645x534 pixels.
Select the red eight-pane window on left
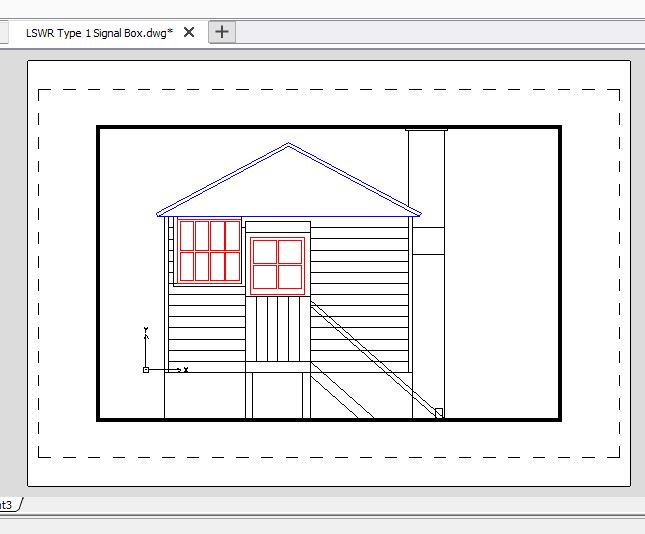pos(210,251)
